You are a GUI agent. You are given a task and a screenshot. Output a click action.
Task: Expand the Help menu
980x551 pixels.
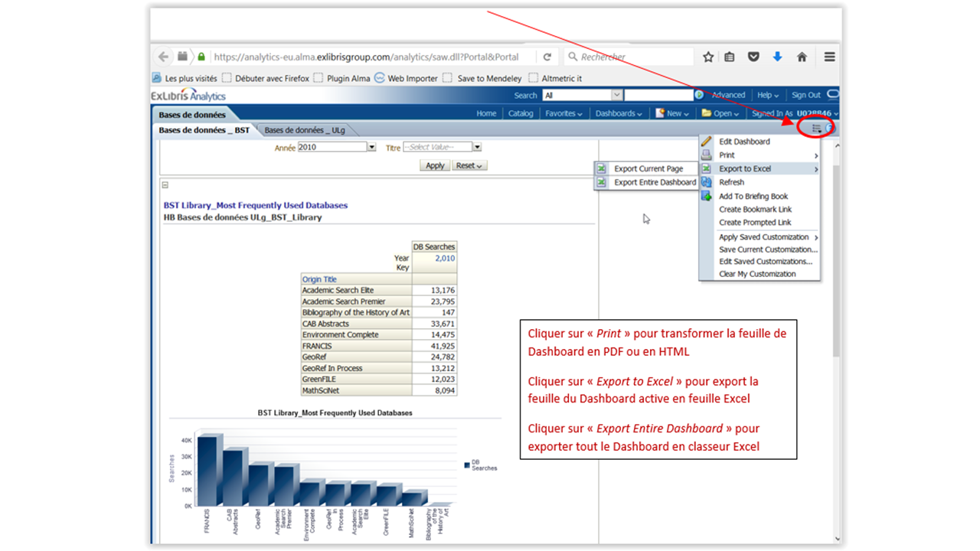click(768, 96)
